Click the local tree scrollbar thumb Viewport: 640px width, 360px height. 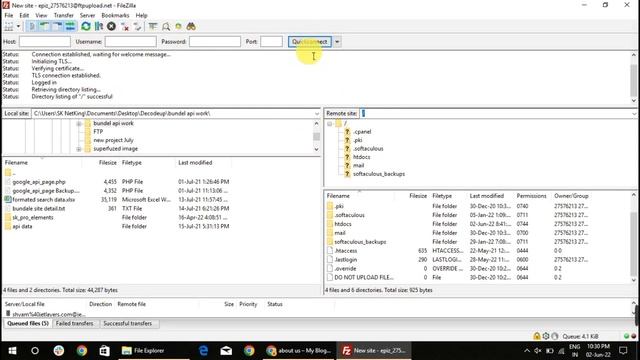[316, 136]
